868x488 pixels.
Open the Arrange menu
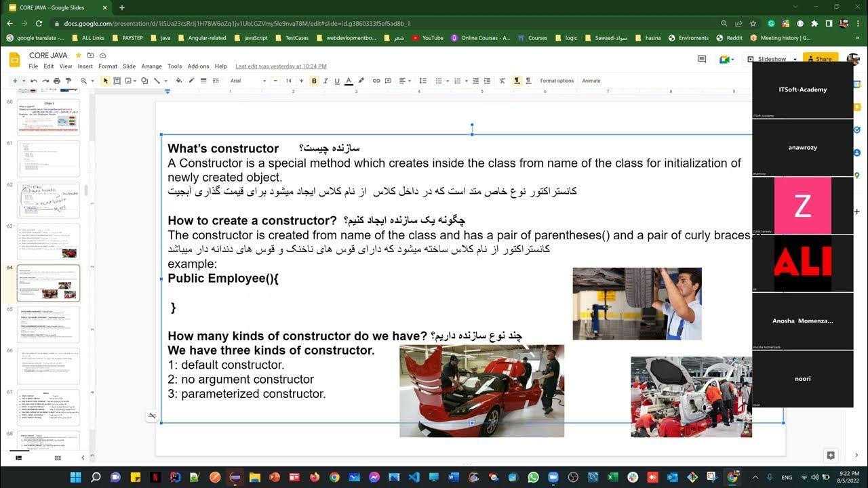(151, 66)
